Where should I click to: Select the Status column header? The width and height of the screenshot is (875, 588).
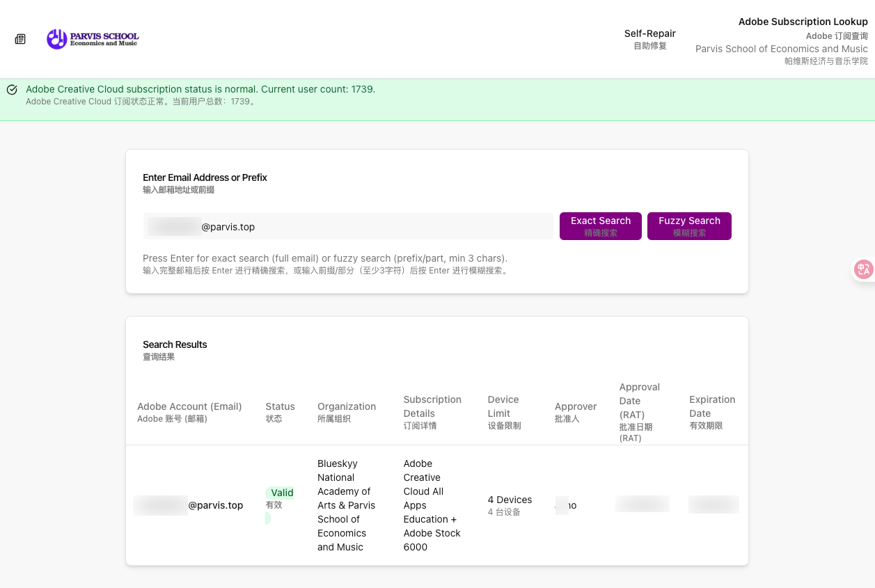pyautogui.click(x=280, y=412)
